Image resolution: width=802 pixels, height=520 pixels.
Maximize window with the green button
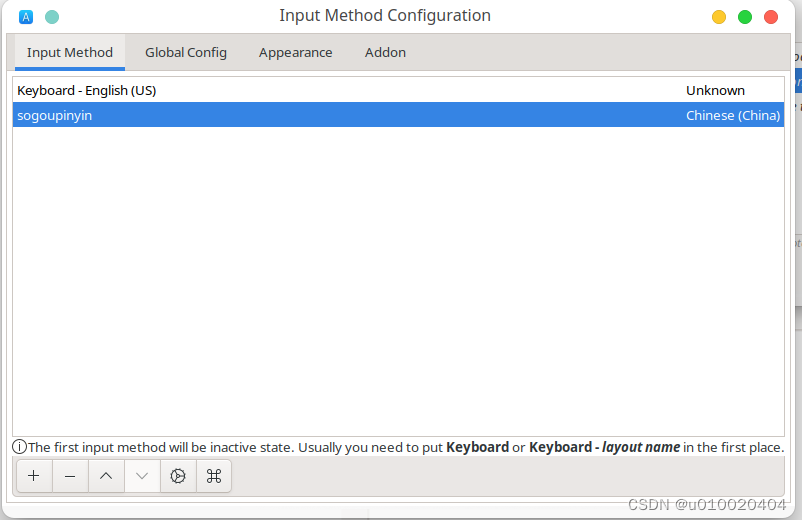tap(745, 17)
